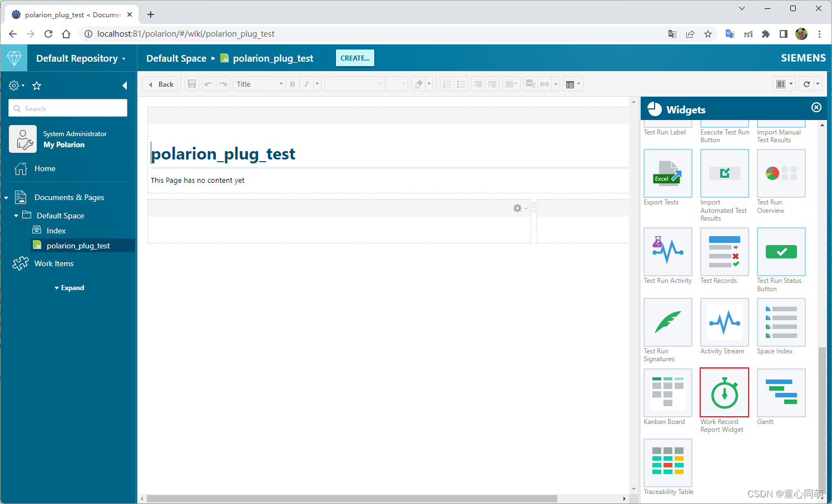Select the Work Record Report Widget
The height and width of the screenshot is (504, 832).
[725, 393]
